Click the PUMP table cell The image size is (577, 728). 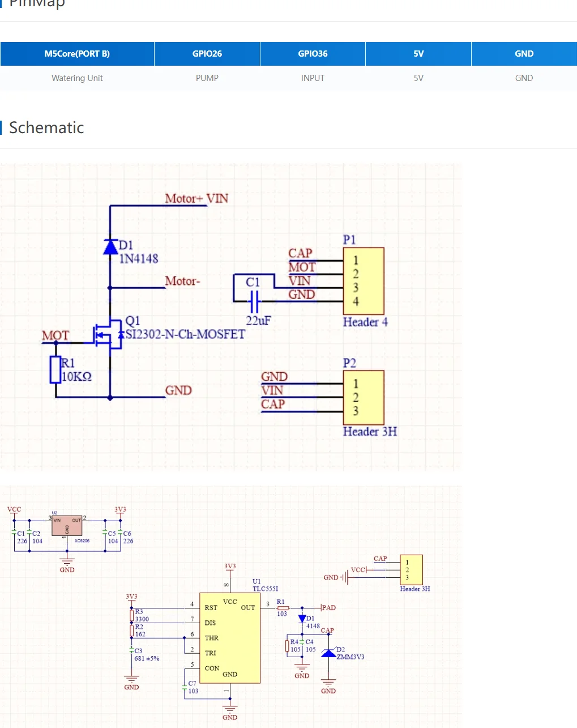(x=207, y=78)
